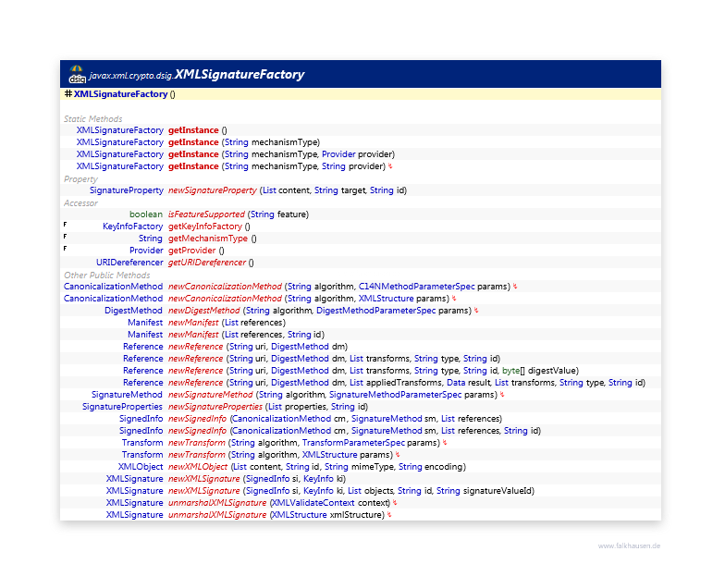
Task: Select the newSignatureProperty method name
Action: [213, 190]
